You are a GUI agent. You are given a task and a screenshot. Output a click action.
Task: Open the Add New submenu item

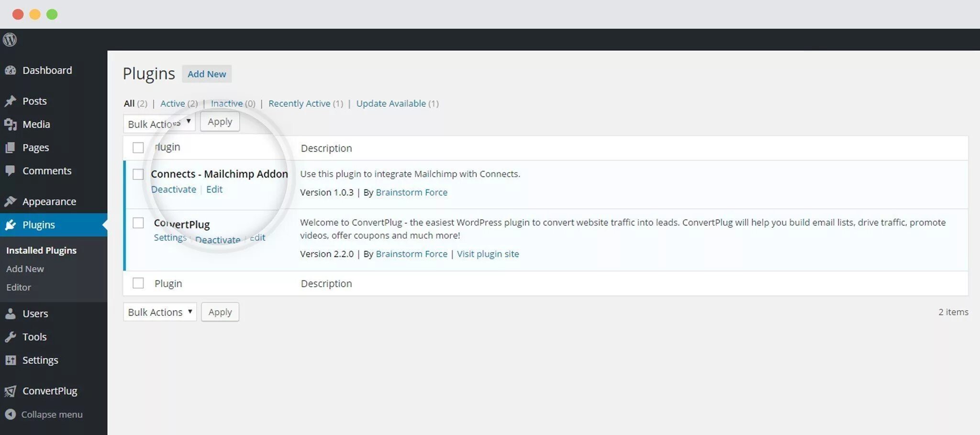tap(25, 269)
